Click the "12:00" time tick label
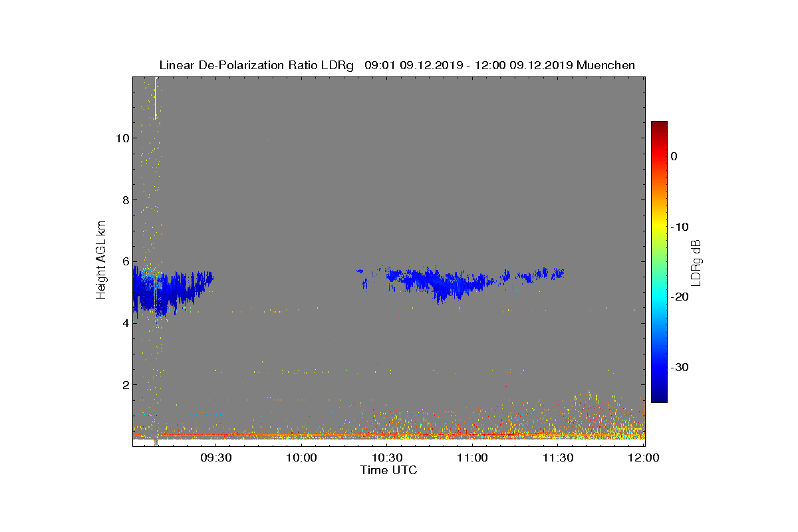The image size is (798, 532). tap(643, 458)
